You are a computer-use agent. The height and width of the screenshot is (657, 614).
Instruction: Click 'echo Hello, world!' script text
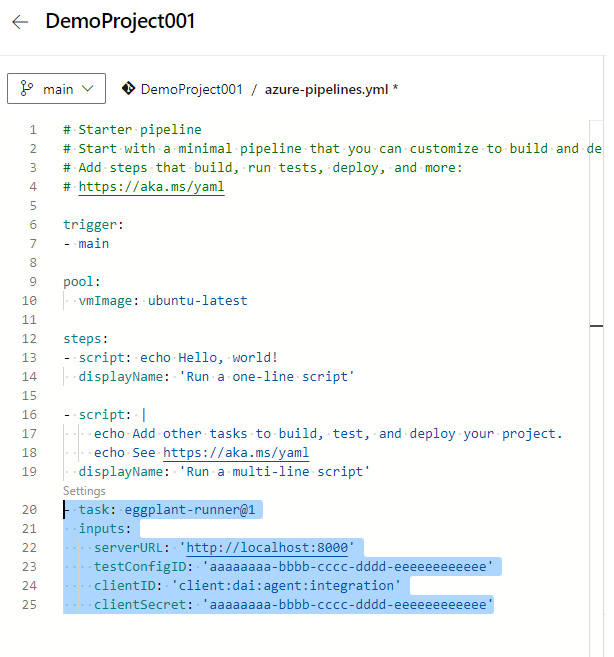209,357
